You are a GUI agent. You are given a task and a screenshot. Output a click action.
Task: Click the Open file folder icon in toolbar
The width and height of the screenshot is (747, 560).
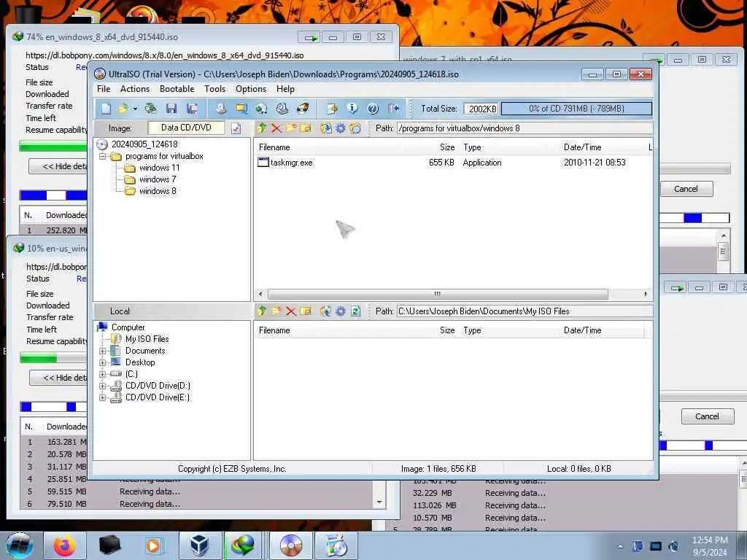click(x=123, y=109)
